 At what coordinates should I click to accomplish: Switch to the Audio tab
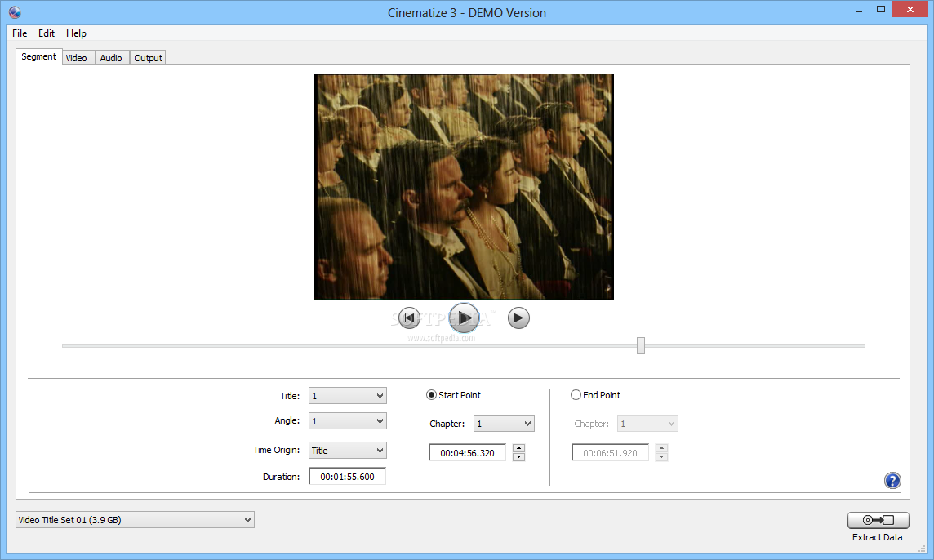111,58
